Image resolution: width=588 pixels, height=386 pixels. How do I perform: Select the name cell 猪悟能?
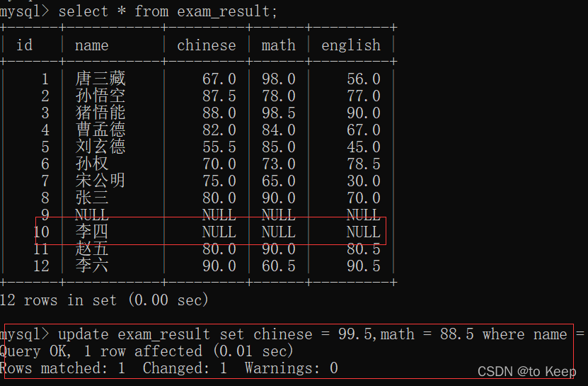point(100,113)
